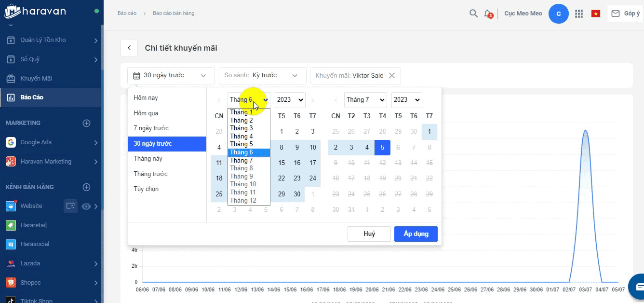Open the apps grid menu
Image resolution: width=644 pixels, height=303 pixels.
579,14
